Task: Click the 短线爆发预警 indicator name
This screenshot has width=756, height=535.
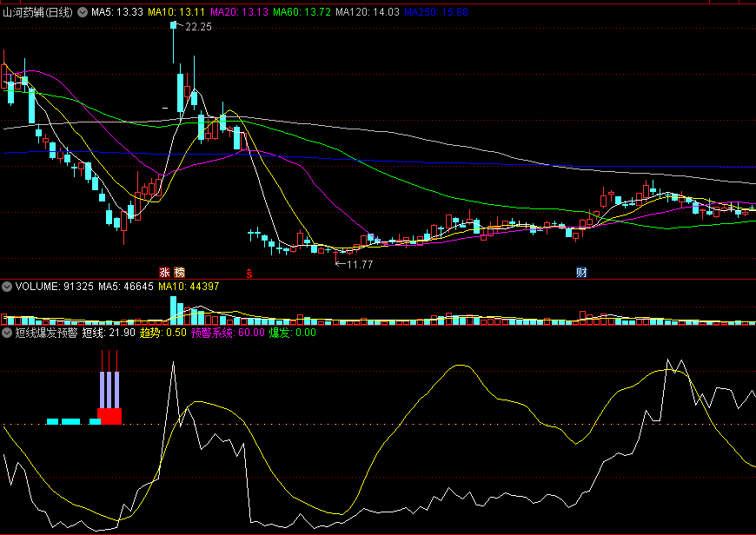Action: pyautogui.click(x=46, y=333)
